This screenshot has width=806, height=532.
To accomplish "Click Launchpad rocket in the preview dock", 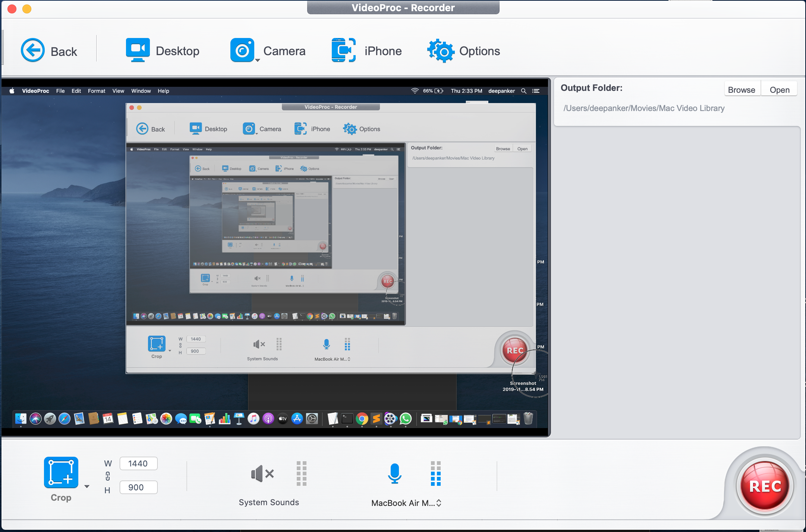I will [50, 419].
